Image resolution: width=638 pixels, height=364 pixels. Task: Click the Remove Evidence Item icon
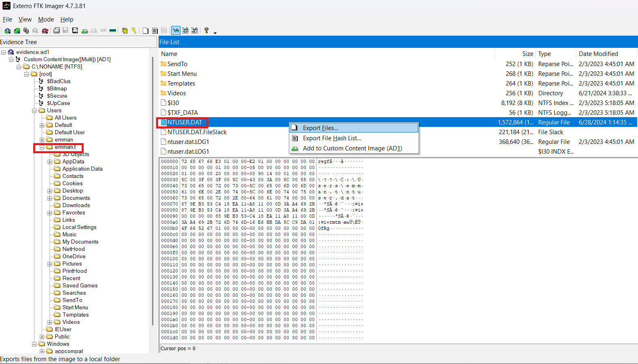35,30
